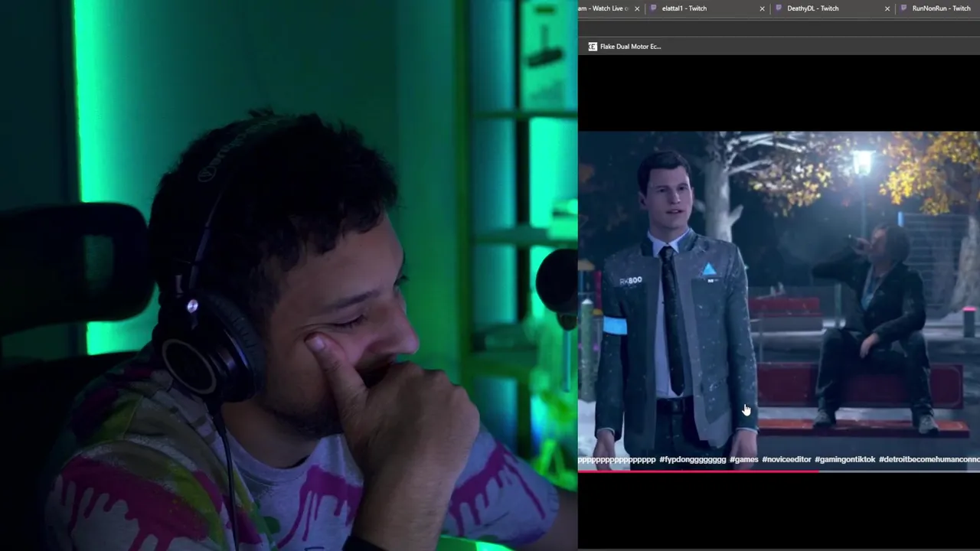Click the #fypdongggggggg hashtag

(x=692, y=459)
